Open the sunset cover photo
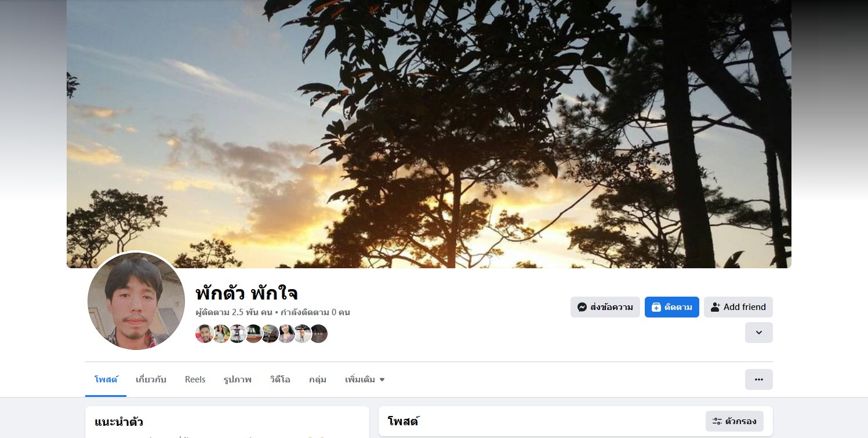Viewport: 868px width, 438px height. click(x=429, y=134)
